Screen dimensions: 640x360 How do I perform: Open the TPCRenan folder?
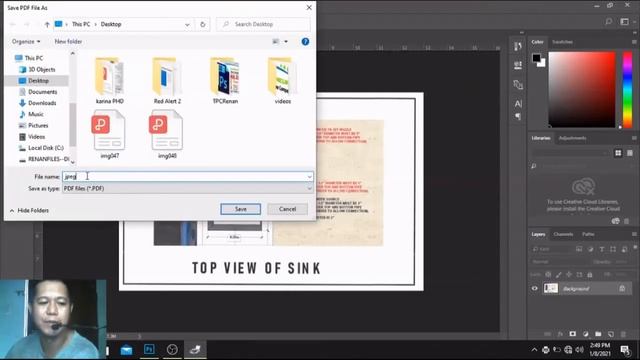[225, 81]
